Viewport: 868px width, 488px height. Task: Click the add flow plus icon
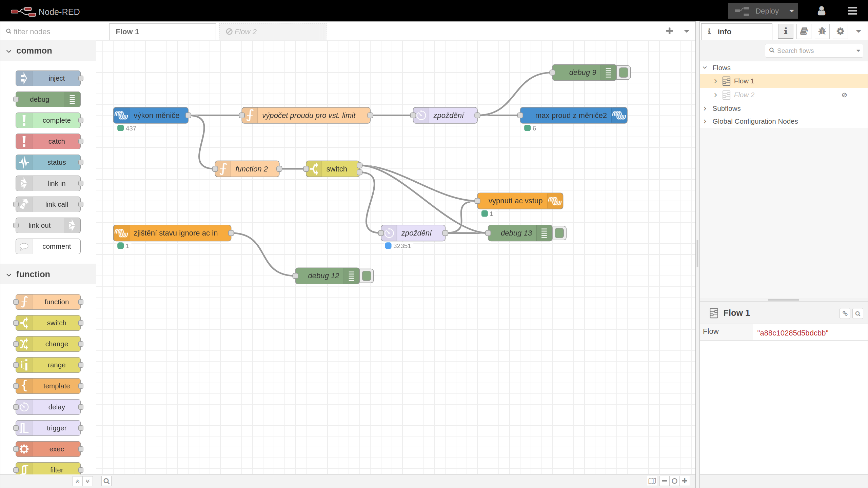click(669, 31)
